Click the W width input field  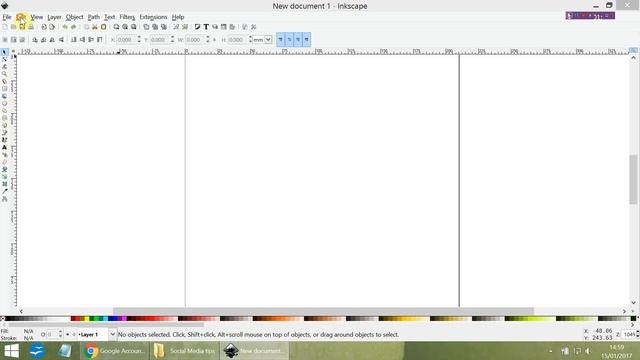click(x=195, y=40)
